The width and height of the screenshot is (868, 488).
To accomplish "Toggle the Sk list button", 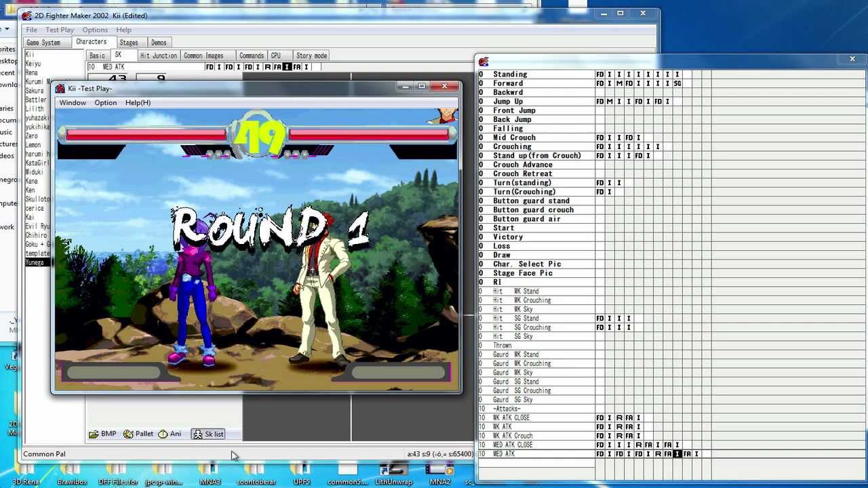I will click(x=208, y=434).
